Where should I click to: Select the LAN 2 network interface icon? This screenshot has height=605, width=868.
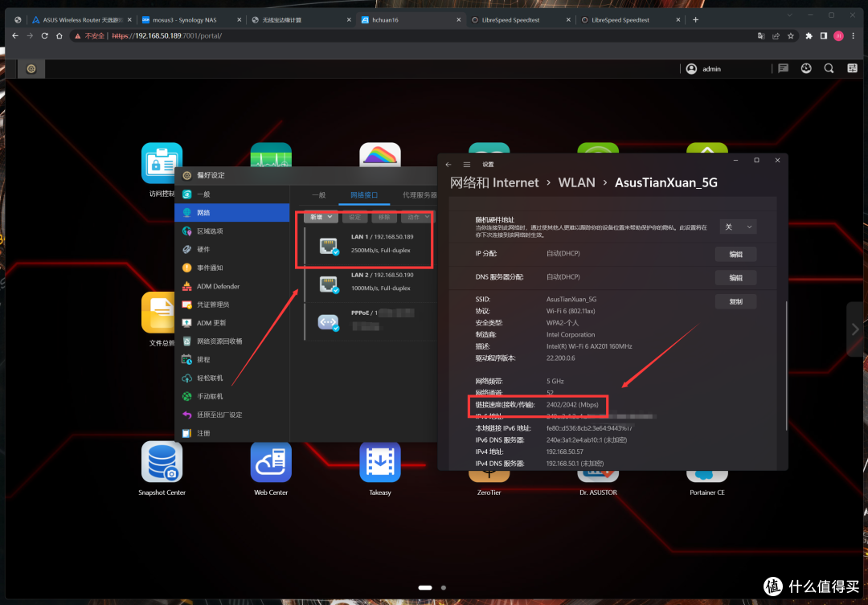pyautogui.click(x=328, y=284)
